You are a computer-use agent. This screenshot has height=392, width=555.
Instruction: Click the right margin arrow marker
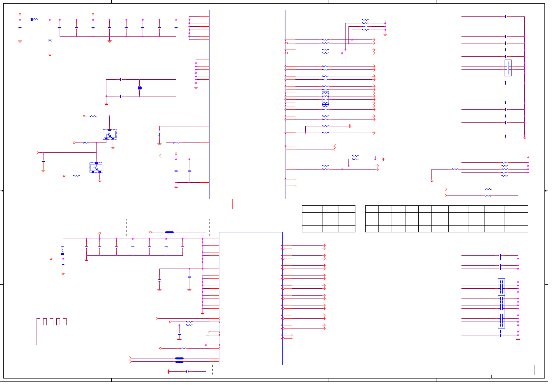click(546, 191)
